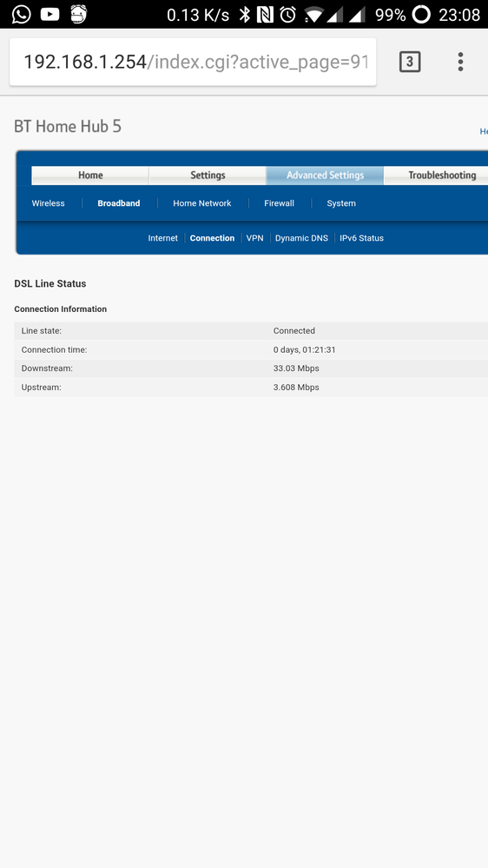Screen dimensions: 488x868
Task: Tap the alarm clock status icon
Action: pyautogui.click(x=287, y=15)
